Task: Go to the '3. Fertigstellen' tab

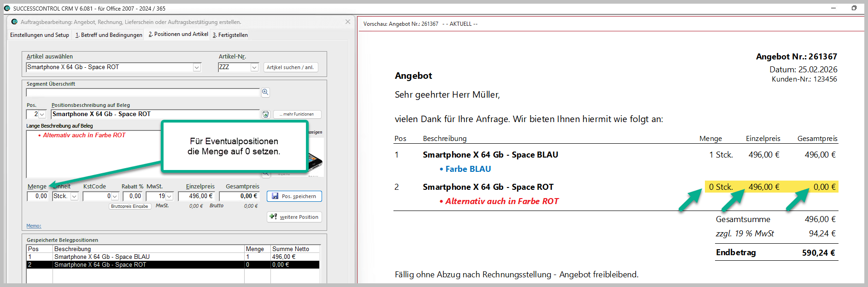Action: tap(230, 35)
